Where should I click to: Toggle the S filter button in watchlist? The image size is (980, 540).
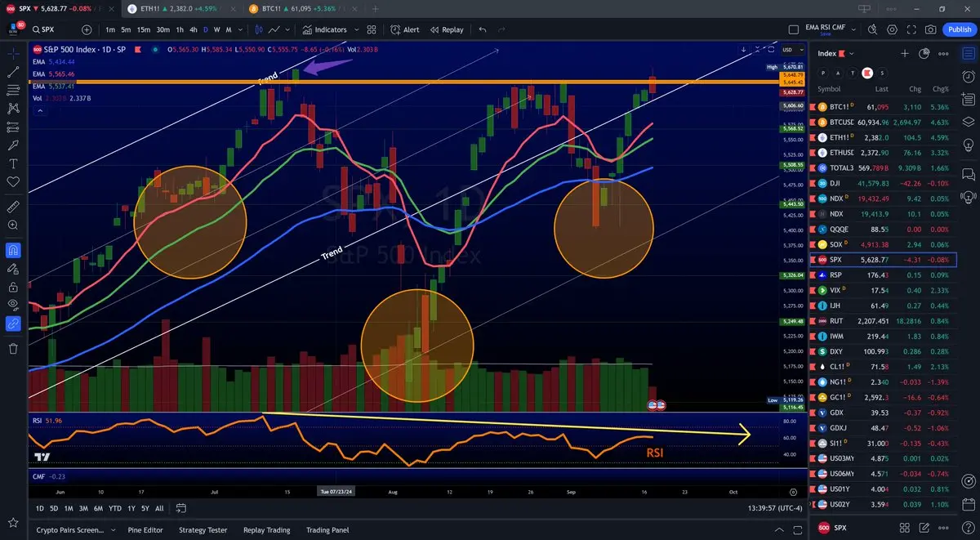click(x=883, y=73)
